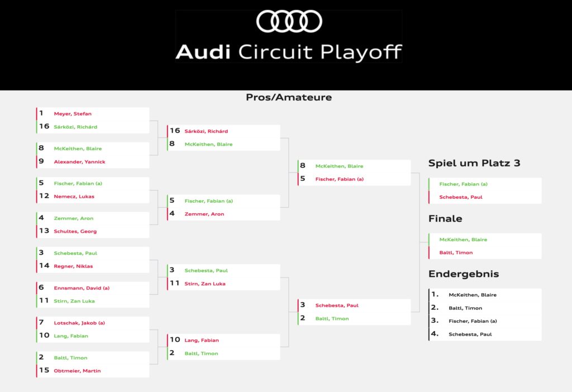The height and width of the screenshot is (392, 572).
Task: Select Meyer, Stefan seed 1 entry
Action: (73, 114)
